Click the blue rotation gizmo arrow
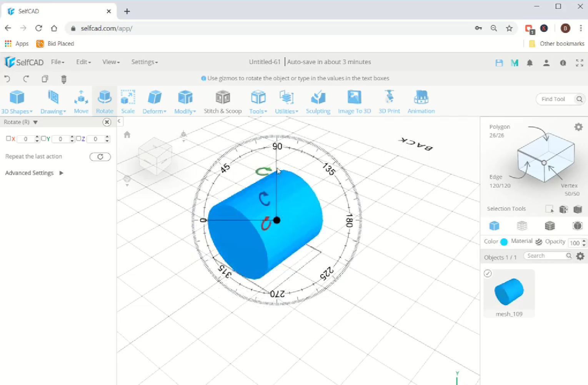 (x=264, y=199)
